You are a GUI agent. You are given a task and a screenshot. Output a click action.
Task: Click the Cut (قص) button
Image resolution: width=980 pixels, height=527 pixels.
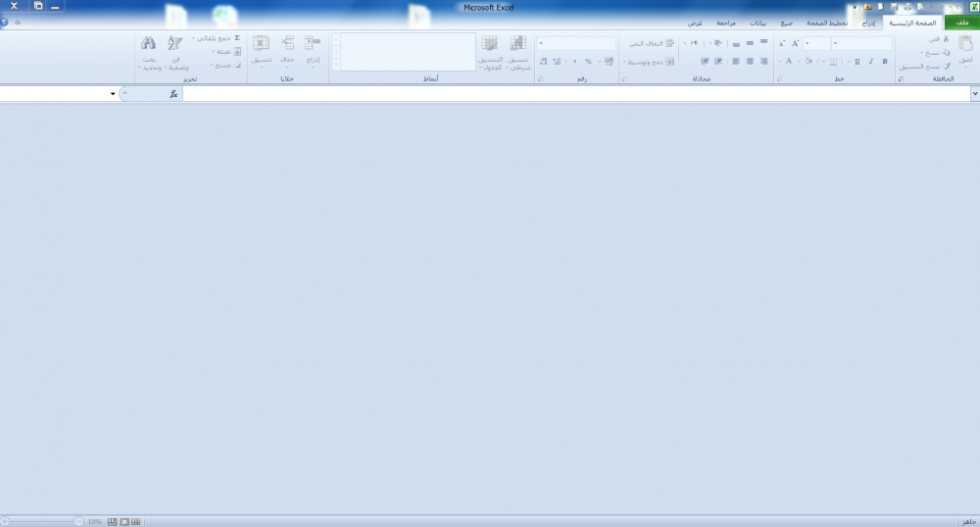click(946, 38)
